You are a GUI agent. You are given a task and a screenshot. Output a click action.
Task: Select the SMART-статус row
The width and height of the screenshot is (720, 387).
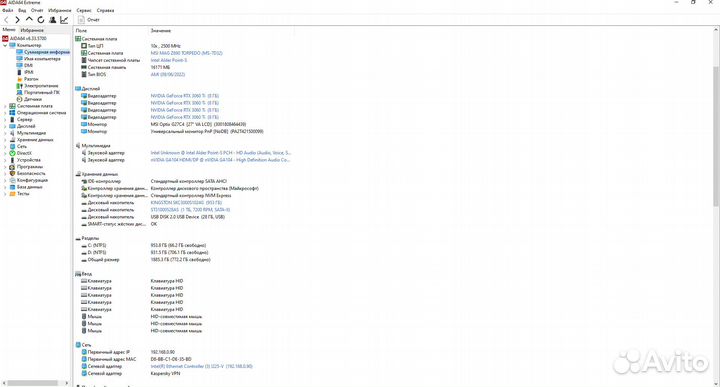119,224
